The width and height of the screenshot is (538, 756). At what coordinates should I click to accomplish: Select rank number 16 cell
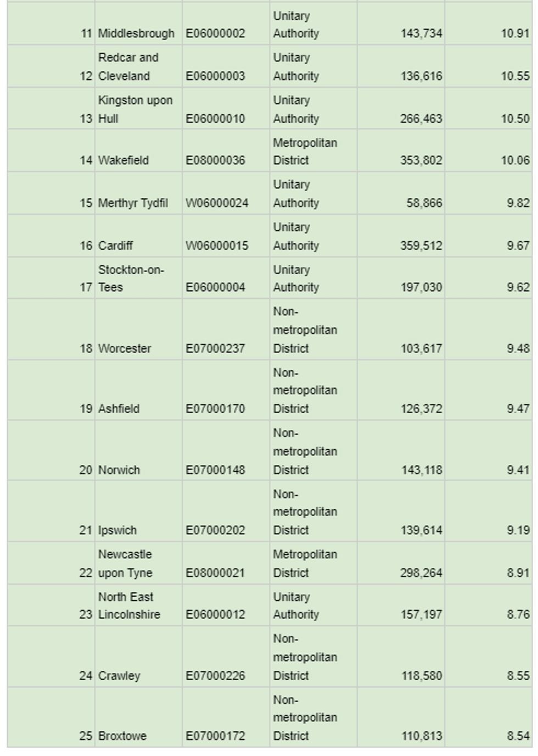[86, 246]
